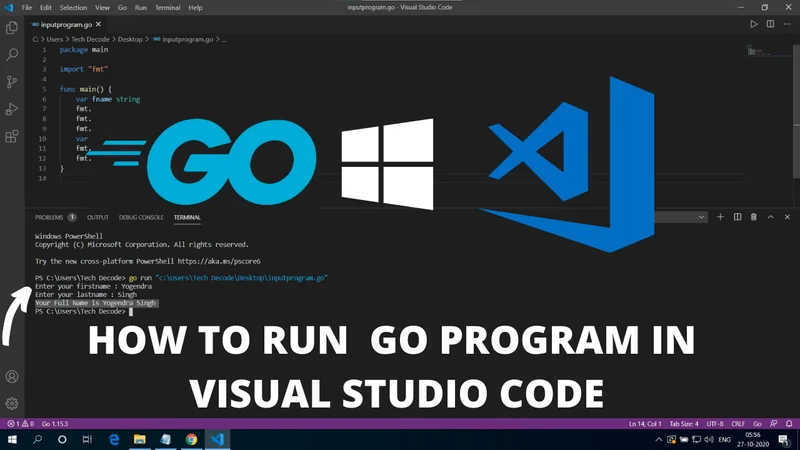This screenshot has height=450, width=800.
Task: Change Tab Size: 4 indentation setting
Action: (x=684, y=423)
